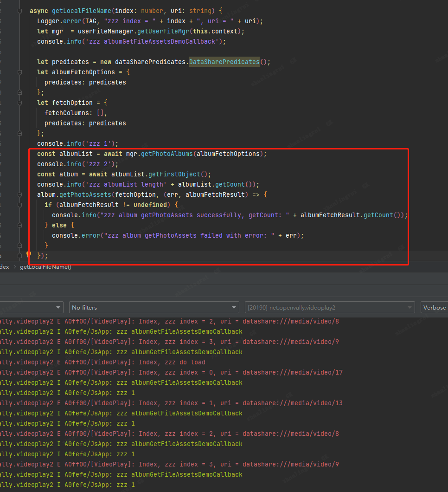Click the log line with datashare:///media/video/13
448x492 pixels.
coord(171,403)
